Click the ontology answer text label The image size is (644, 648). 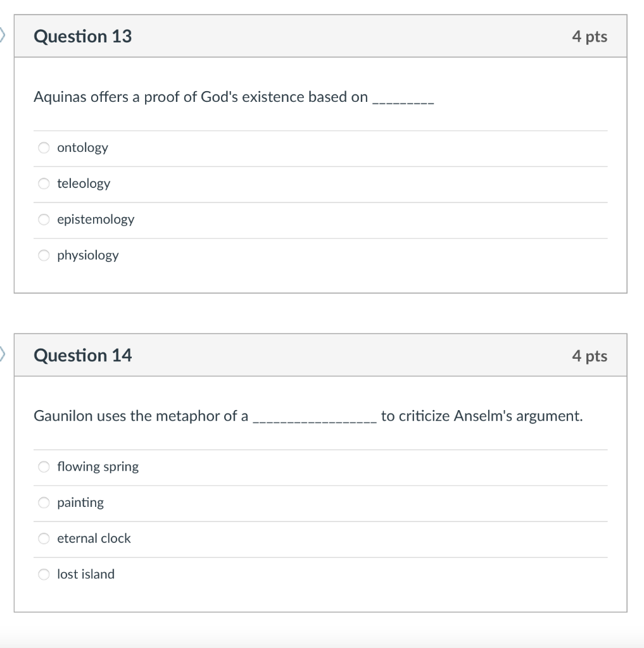[82, 147]
